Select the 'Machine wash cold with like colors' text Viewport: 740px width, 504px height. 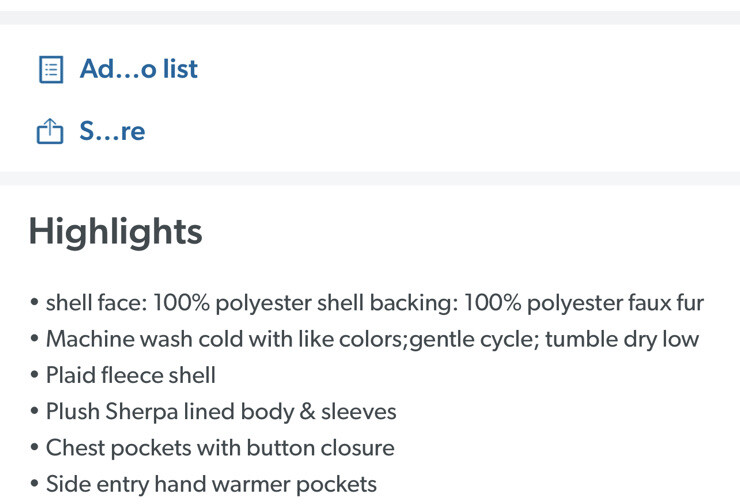[x=226, y=339]
